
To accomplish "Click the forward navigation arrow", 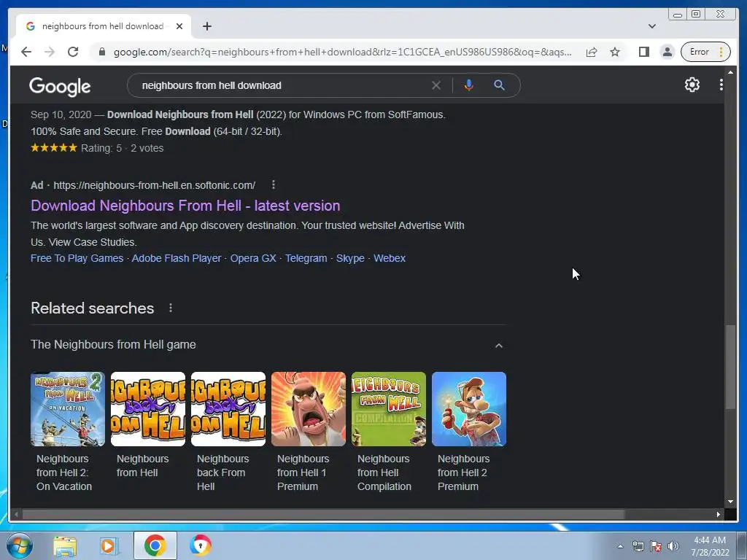I will [50, 52].
